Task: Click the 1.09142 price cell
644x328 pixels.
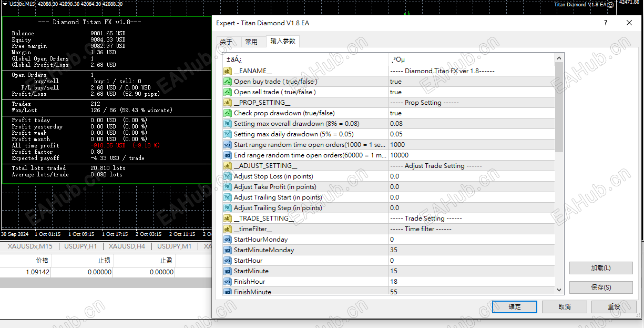Action: (x=37, y=272)
